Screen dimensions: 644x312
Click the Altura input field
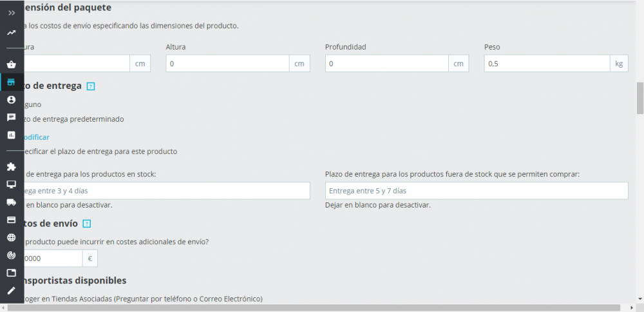(227, 64)
